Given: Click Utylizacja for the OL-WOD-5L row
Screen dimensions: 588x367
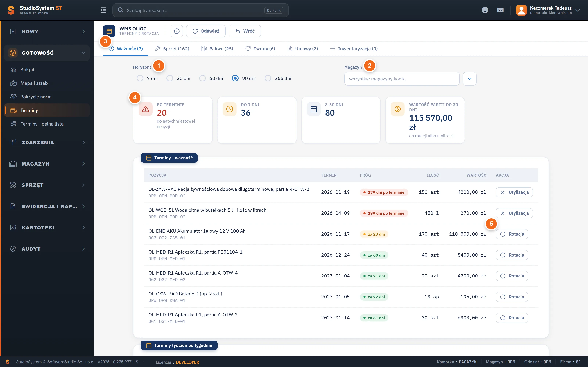Looking at the screenshot, I should pyautogui.click(x=514, y=213).
